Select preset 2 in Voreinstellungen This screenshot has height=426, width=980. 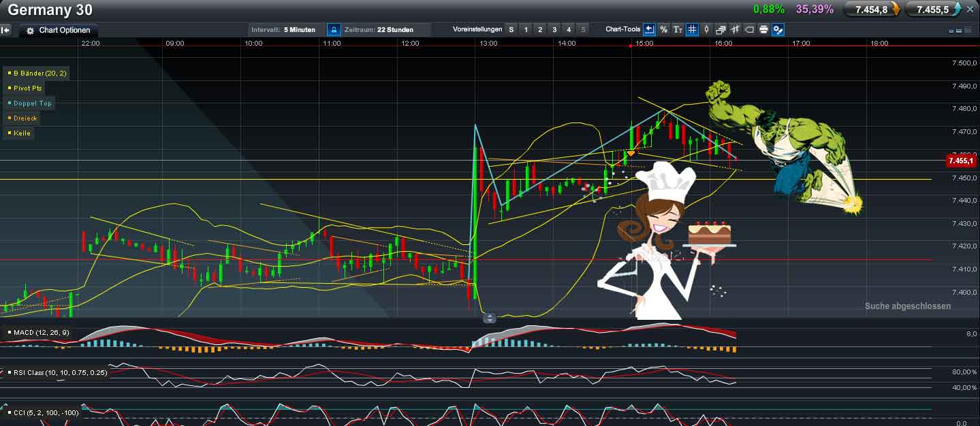pyautogui.click(x=540, y=30)
